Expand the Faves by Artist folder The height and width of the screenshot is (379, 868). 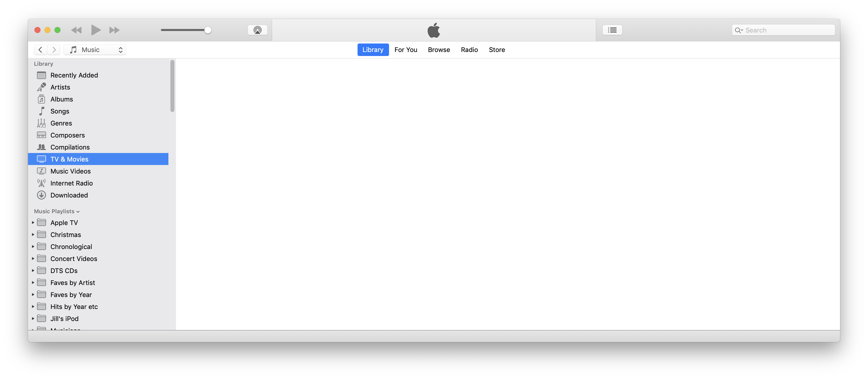coord(33,282)
